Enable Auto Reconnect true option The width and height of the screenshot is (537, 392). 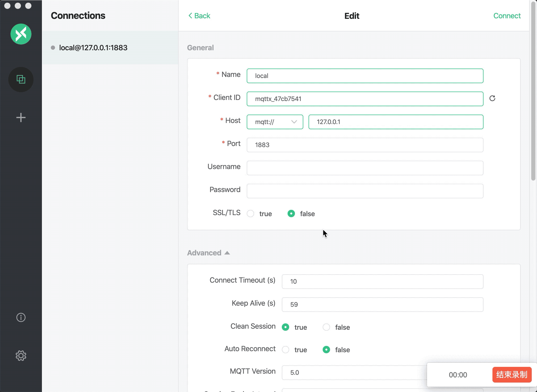pos(286,350)
